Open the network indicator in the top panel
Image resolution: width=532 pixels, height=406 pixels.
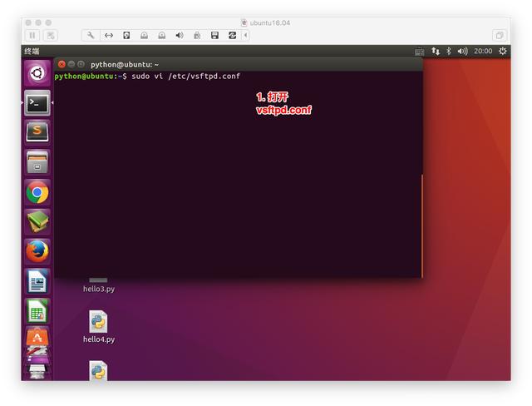pos(436,52)
